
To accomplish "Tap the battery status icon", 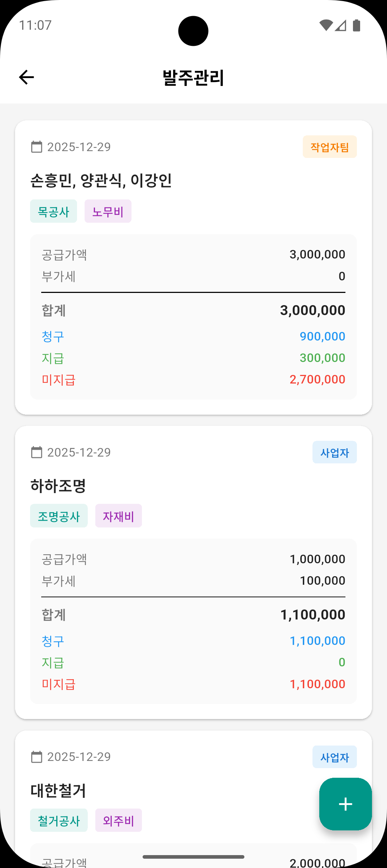I will coord(357,25).
